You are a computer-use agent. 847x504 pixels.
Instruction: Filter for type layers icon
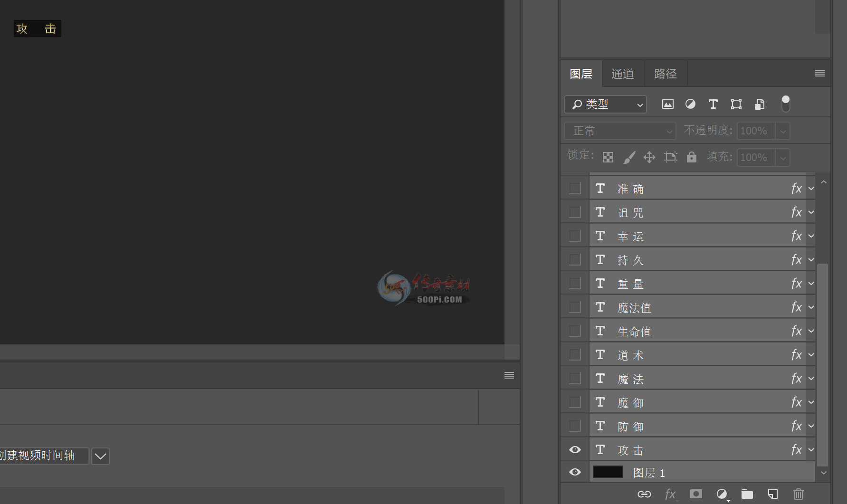coord(713,105)
